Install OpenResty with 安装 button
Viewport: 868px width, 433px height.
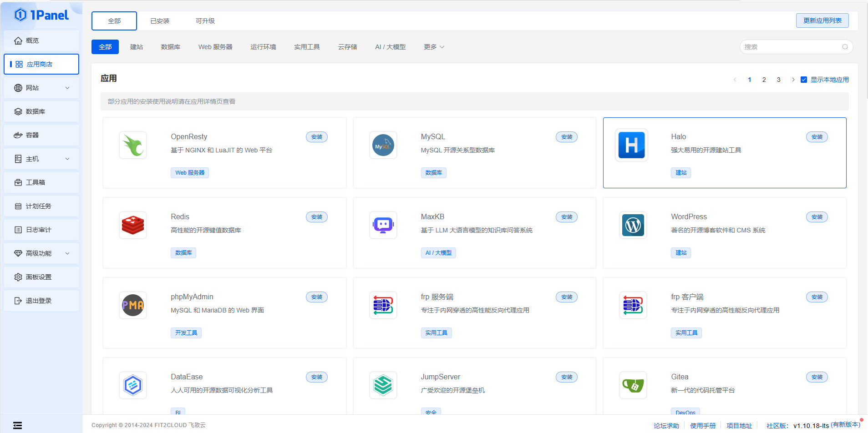coord(317,137)
